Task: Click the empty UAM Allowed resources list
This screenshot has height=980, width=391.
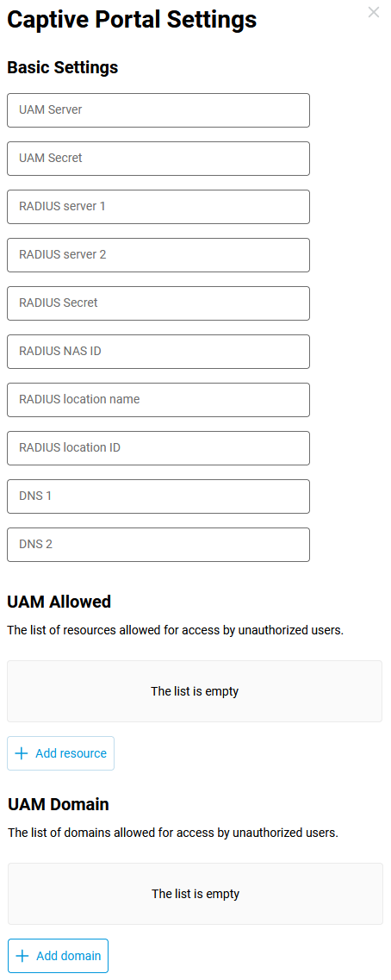Action: 195,691
